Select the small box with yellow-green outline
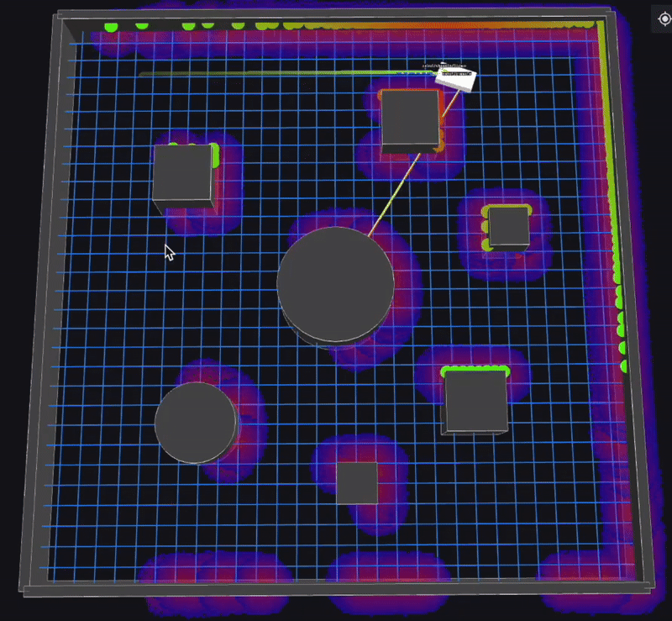Screen dimensions: 672x621 point(508,226)
